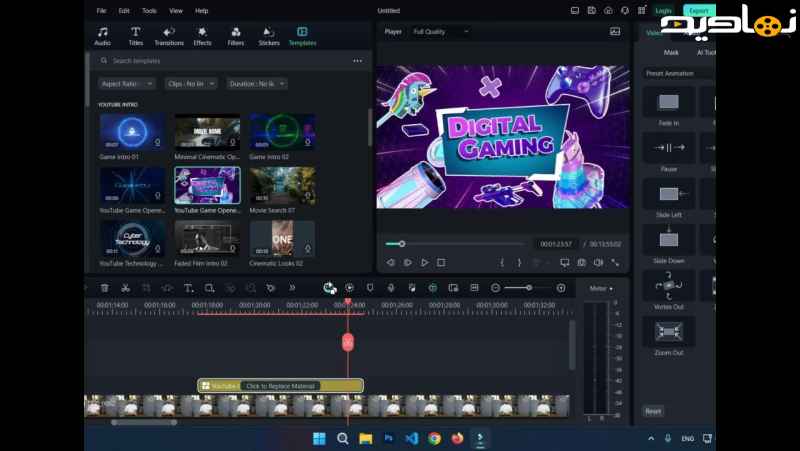Image resolution: width=800 pixels, height=451 pixels.
Task: Apply the Fade In preset animation
Action: point(668,107)
